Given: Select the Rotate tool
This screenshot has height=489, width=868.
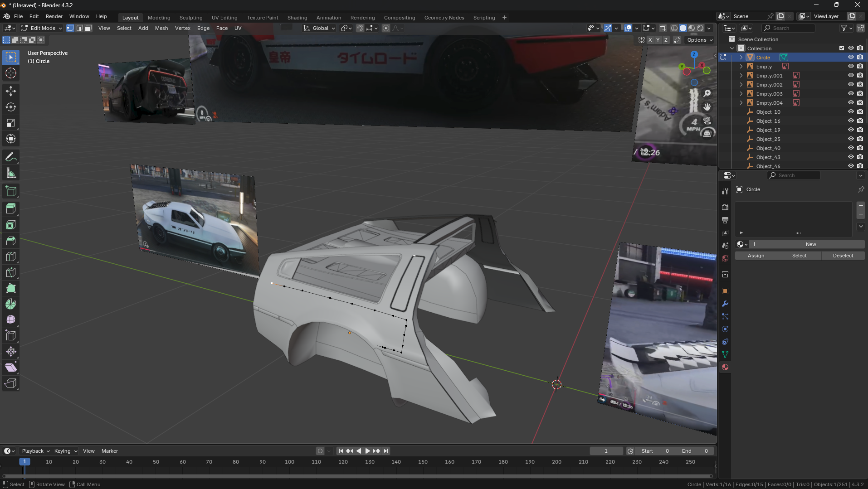Looking at the screenshot, I should [11, 107].
